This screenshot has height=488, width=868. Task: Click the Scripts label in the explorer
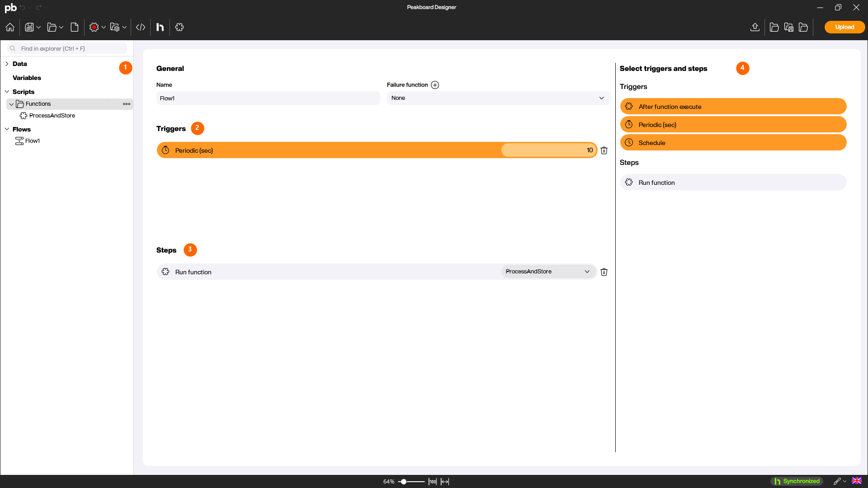(24, 92)
